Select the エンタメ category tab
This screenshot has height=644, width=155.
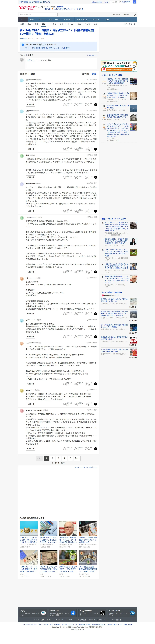click(x=53, y=24)
